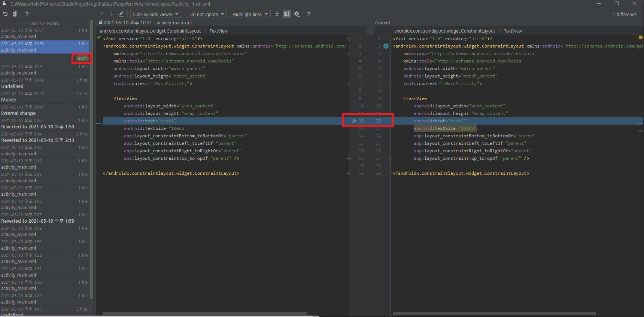Click the Create Patch icon

(15, 14)
